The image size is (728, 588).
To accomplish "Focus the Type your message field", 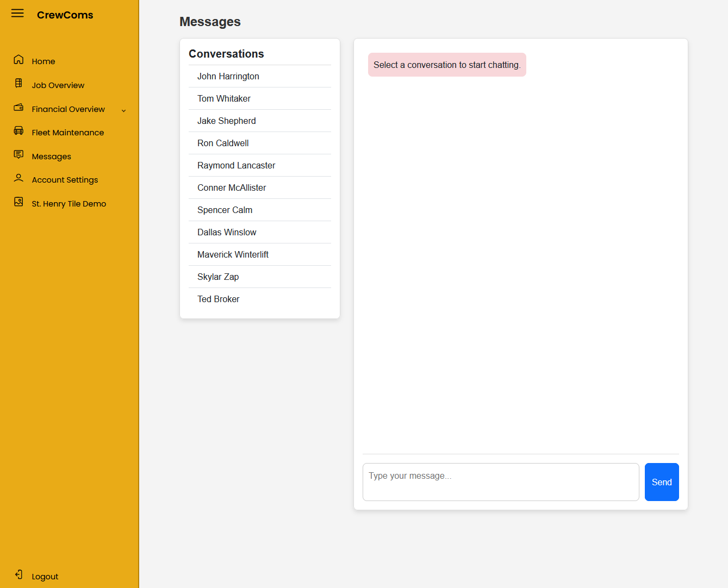I will 500,481.
